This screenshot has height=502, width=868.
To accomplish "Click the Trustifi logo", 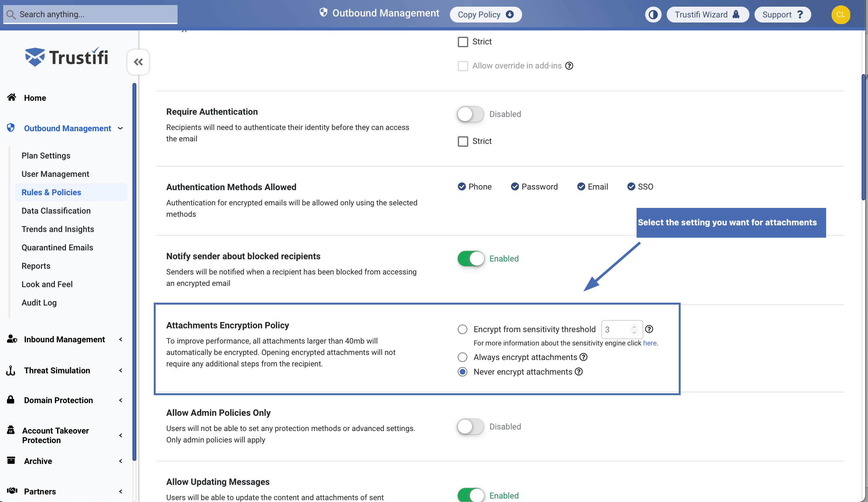I will [x=67, y=57].
